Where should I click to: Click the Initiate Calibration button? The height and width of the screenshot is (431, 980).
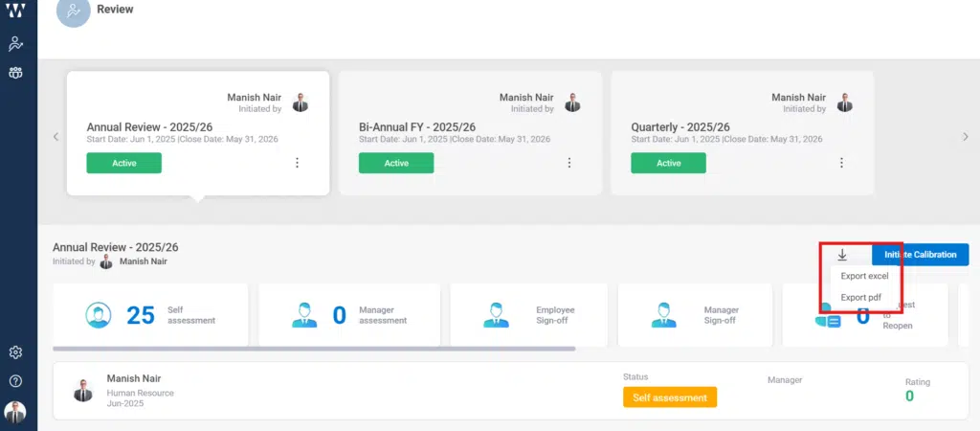point(920,255)
